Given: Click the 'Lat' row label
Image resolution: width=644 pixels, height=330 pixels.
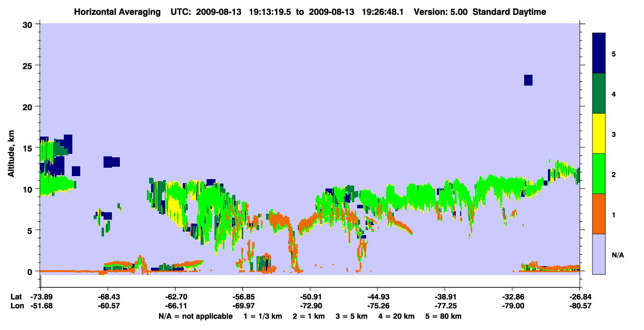Looking at the screenshot, I should (x=16, y=297).
